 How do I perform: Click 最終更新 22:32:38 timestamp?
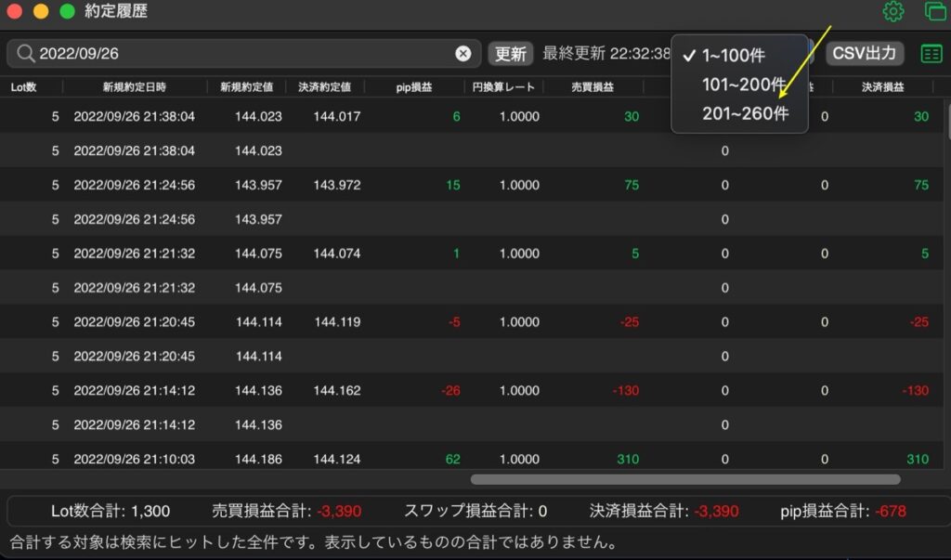click(x=606, y=53)
